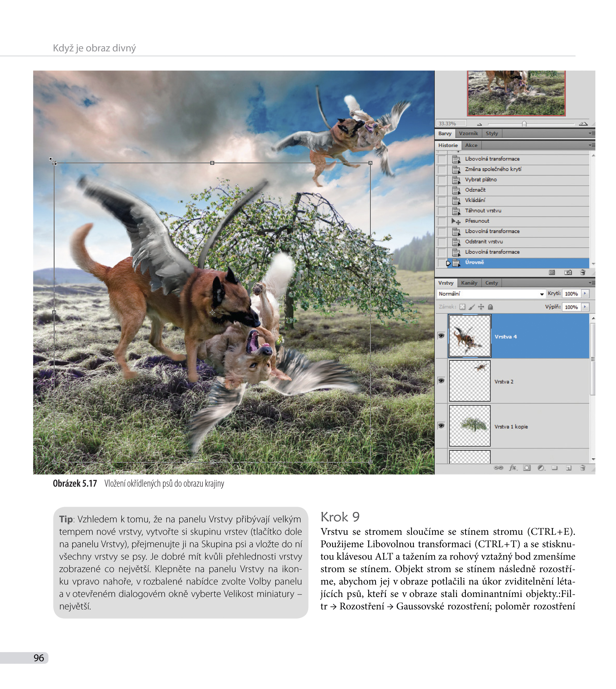Click the Vrstva 4 layer thumbnail

470,336
